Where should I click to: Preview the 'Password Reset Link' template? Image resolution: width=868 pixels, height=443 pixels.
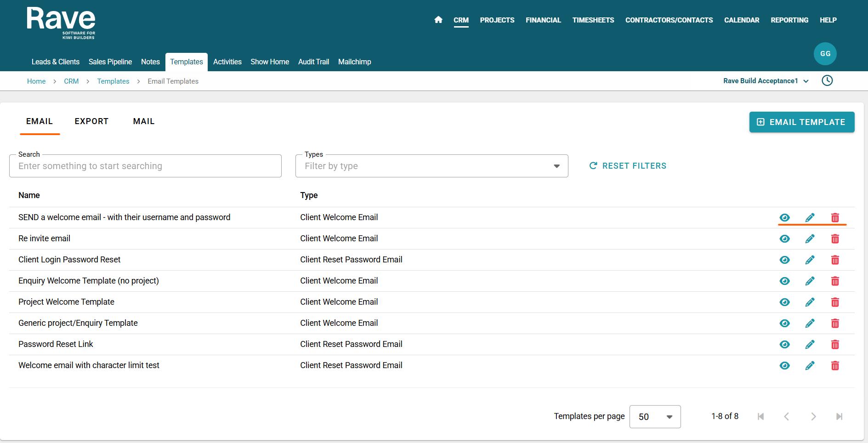point(785,344)
